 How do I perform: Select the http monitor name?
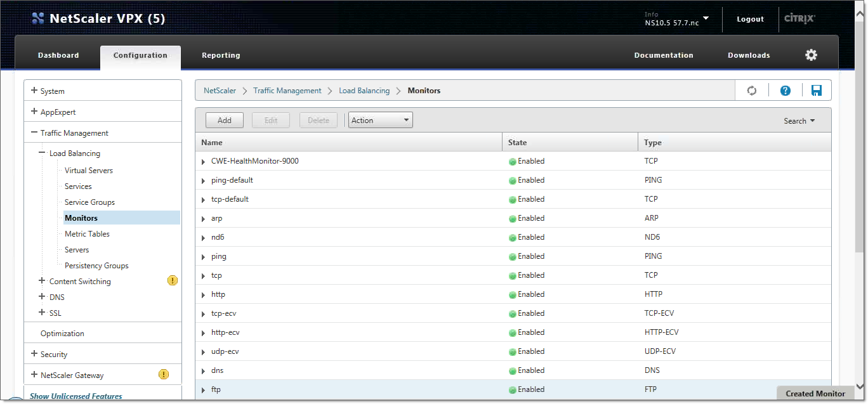(218, 294)
